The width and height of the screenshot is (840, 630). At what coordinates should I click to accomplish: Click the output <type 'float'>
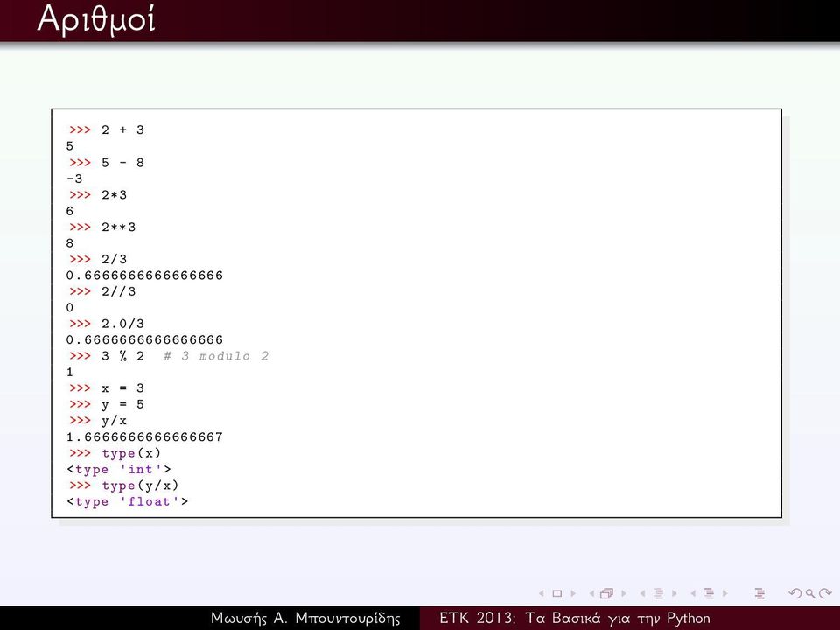128,501
